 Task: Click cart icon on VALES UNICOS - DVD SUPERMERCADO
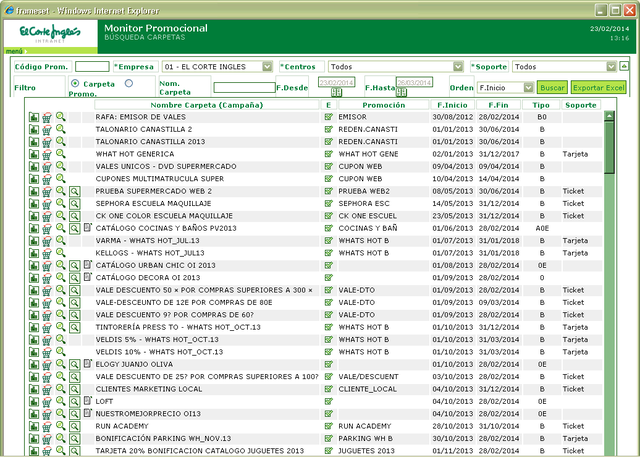click(x=47, y=167)
